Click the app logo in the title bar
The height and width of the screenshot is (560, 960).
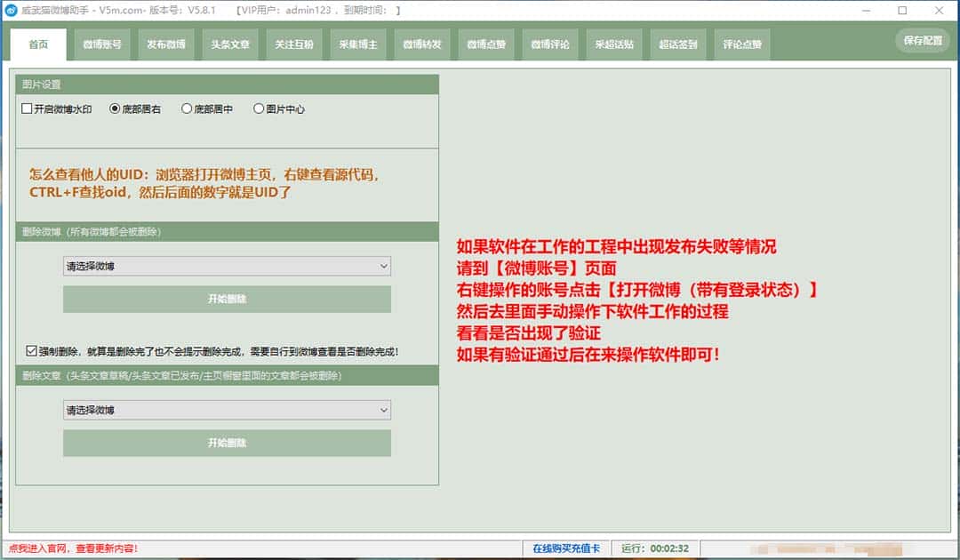[x=12, y=10]
